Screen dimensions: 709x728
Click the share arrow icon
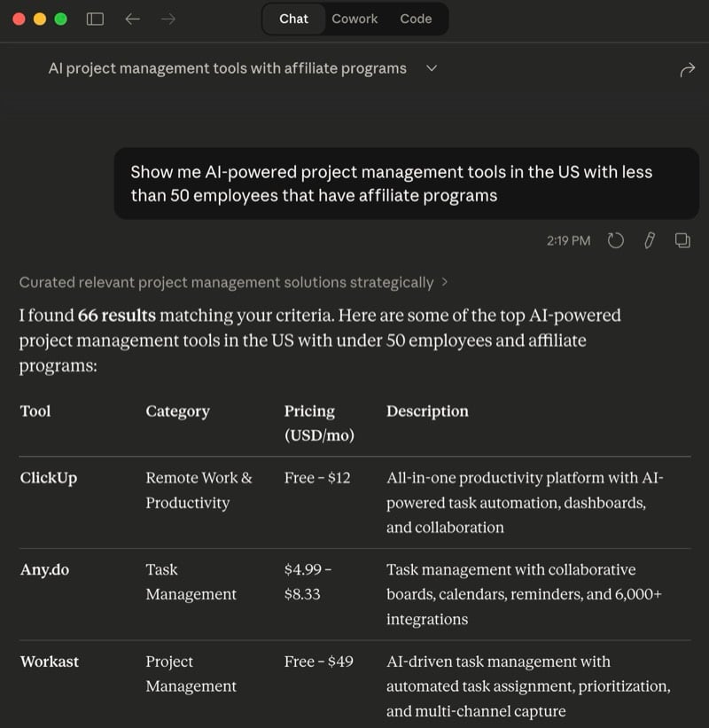(x=687, y=70)
